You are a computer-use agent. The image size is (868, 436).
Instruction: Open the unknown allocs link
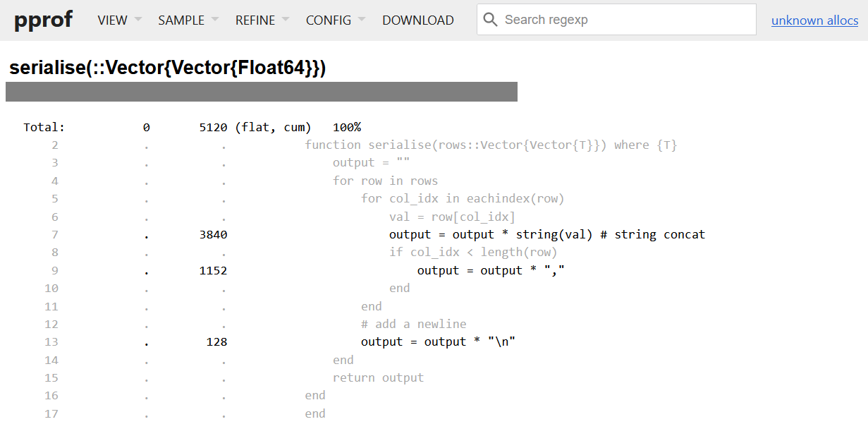coord(814,20)
